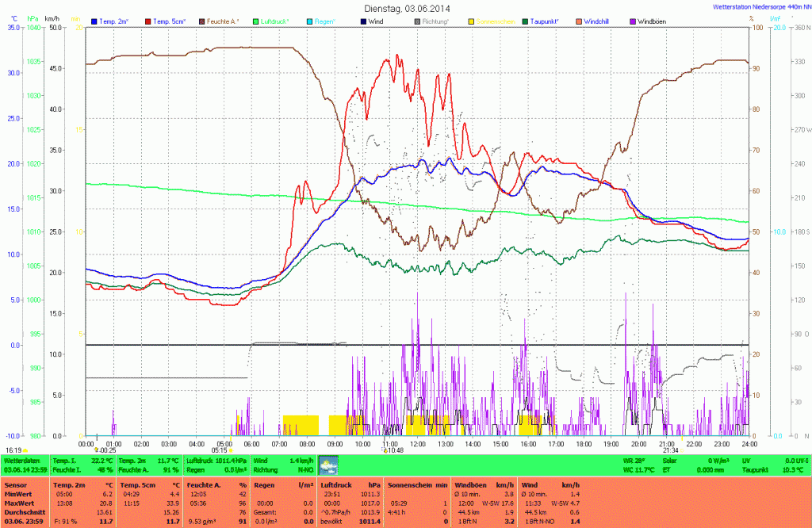Click the purple Windböen legend swatch
This screenshot has width=812, height=528.
pyautogui.click(x=634, y=20)
